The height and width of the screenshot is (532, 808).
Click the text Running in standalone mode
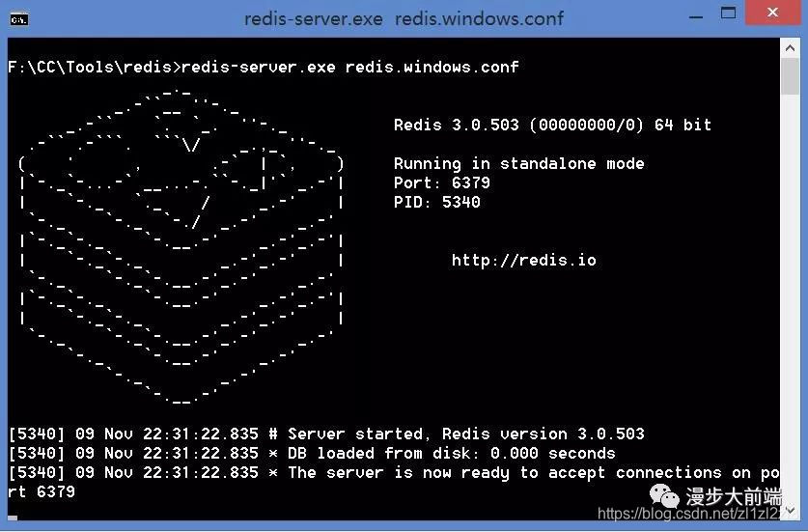(519, 163)
